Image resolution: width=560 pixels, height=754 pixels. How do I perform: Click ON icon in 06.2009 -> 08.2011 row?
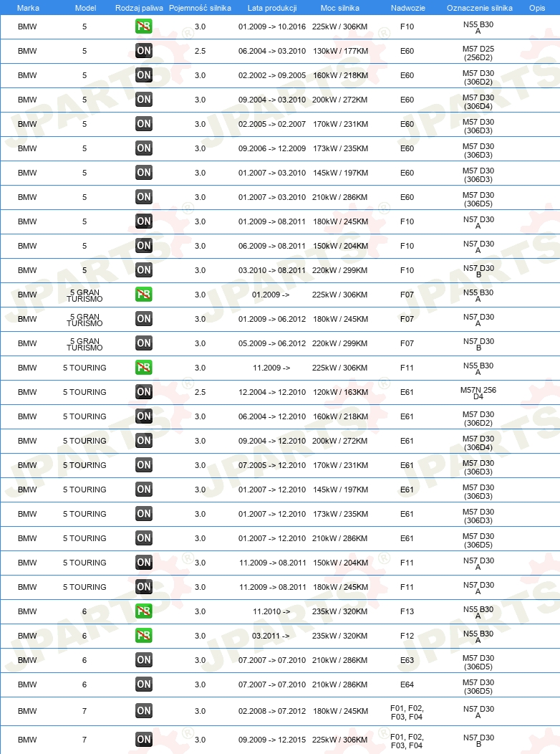click(144, 246)
